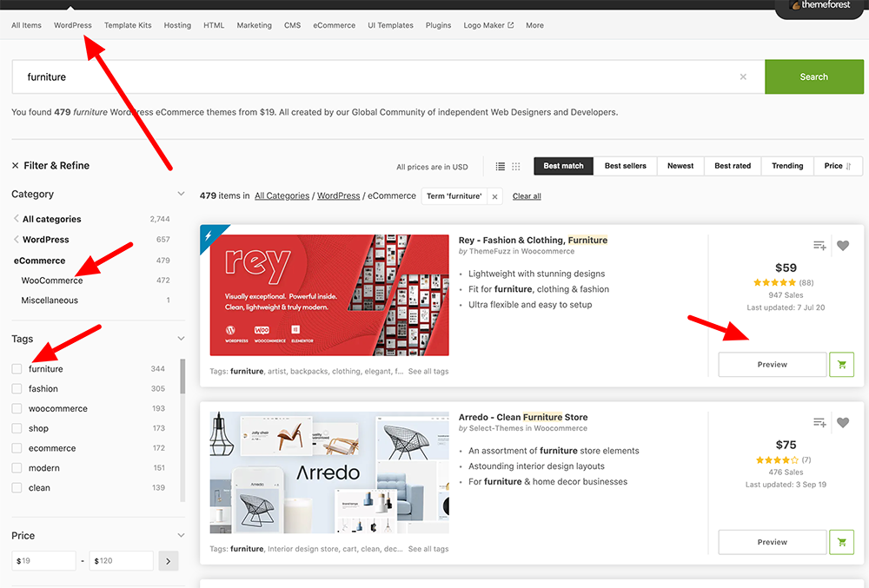
Task: Click the minimum price $19 field
Action: pos(43,561)
